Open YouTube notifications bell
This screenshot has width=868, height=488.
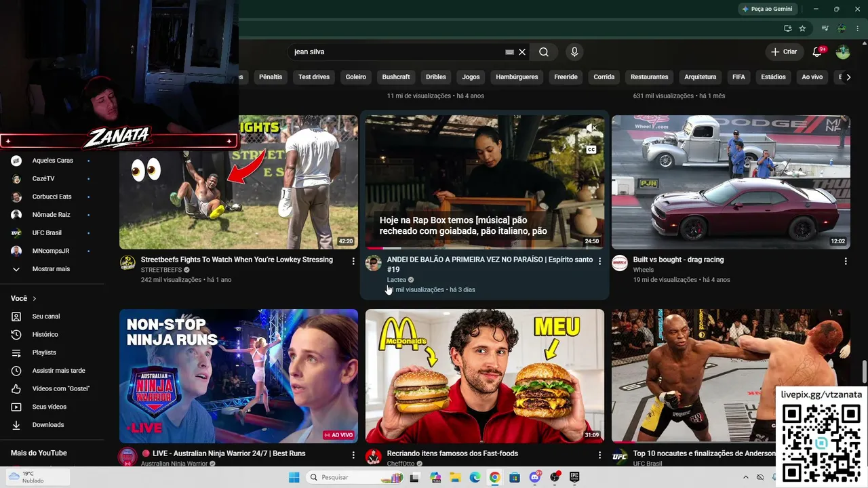coord(818,52)
